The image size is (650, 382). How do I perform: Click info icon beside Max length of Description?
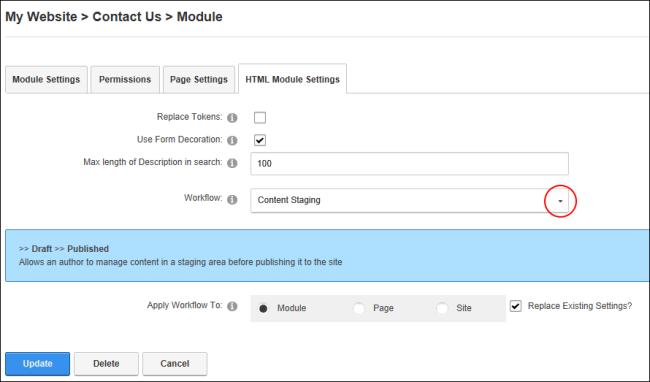pyautogui.click(x=233, y=163)
